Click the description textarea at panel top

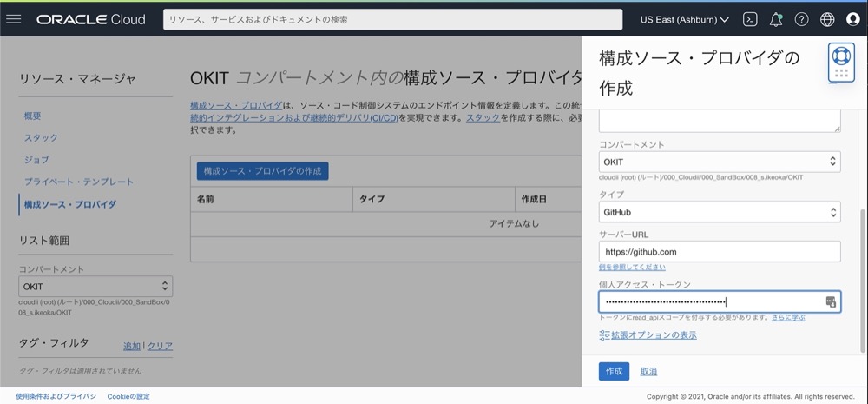click(720, 121)
